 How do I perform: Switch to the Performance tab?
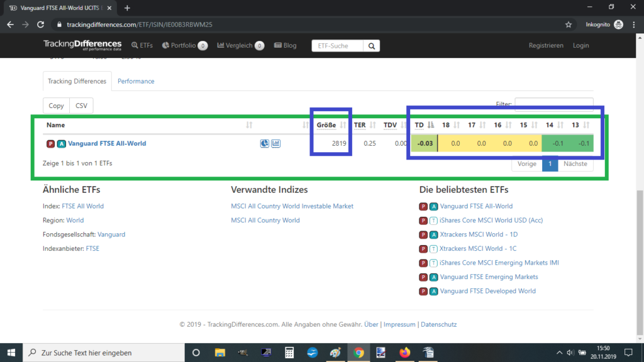136,81
